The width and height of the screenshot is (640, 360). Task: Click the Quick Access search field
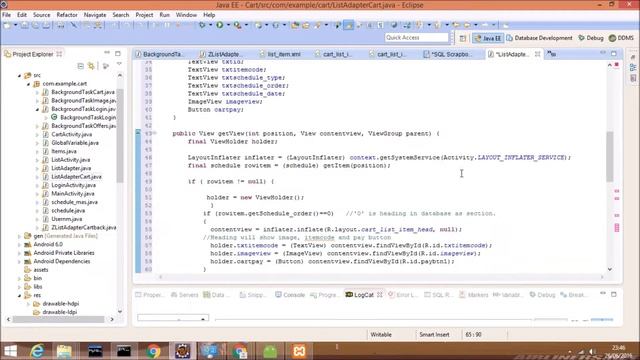[x=416, y=38]
